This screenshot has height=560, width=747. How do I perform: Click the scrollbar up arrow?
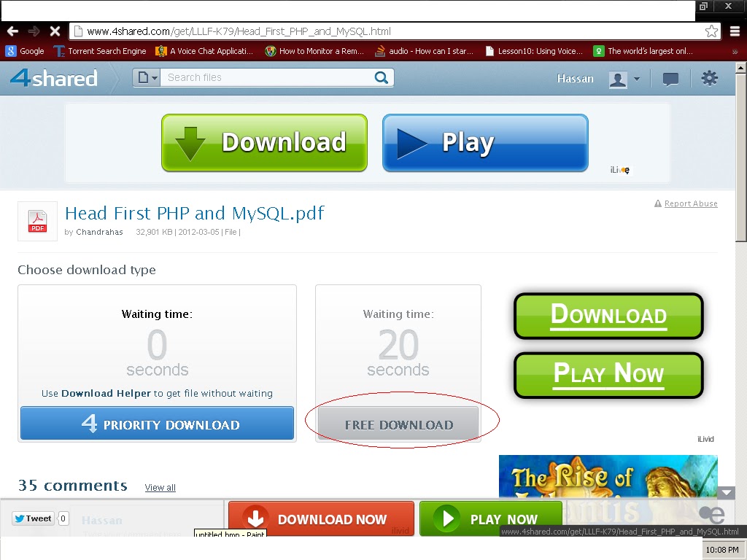tap(741, 68)
